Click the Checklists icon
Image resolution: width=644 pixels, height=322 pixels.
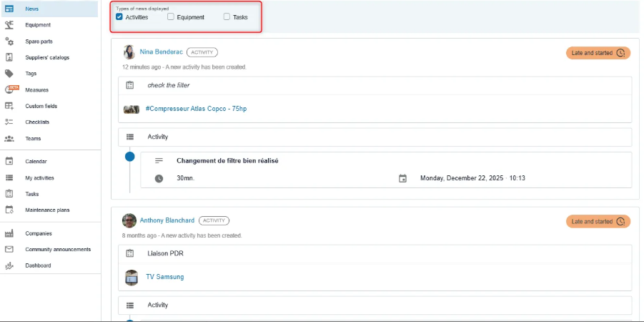[9, 122]
